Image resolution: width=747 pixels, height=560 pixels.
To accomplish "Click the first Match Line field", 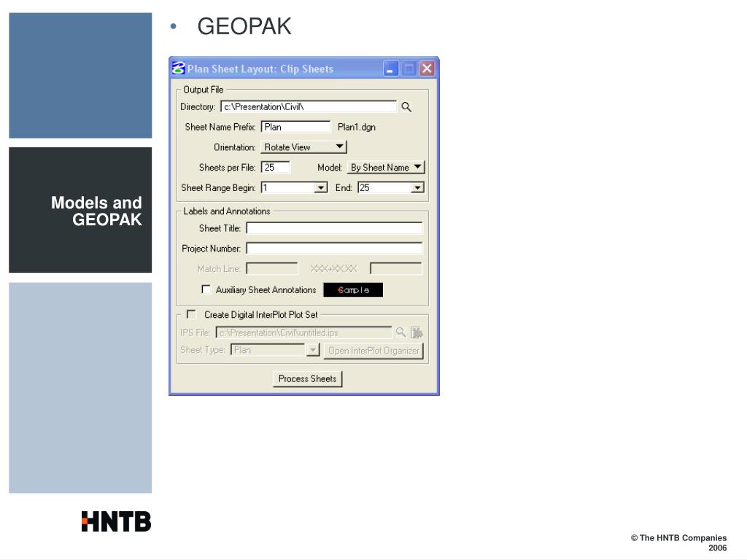I will tap(272, 268).
